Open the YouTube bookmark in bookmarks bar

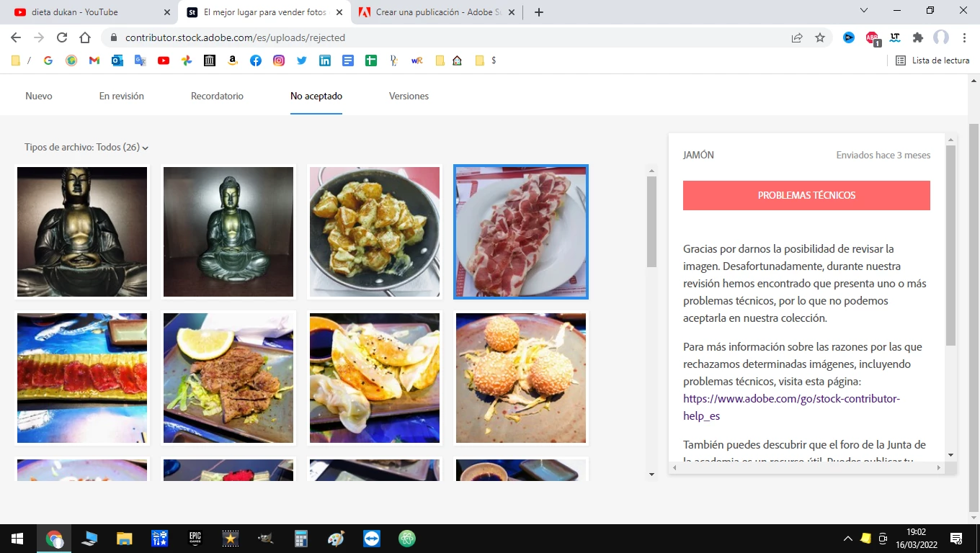tap(164, 60)
